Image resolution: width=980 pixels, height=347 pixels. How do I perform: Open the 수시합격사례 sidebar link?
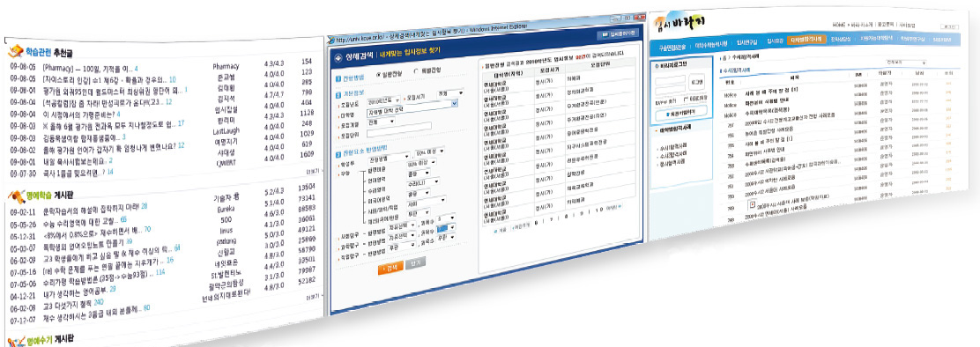pos(674,148)
